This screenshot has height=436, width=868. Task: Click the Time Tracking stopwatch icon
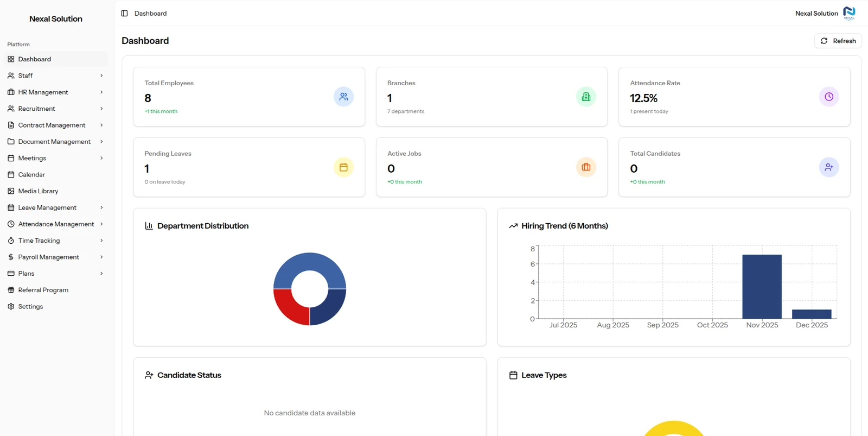click(11, 241)
